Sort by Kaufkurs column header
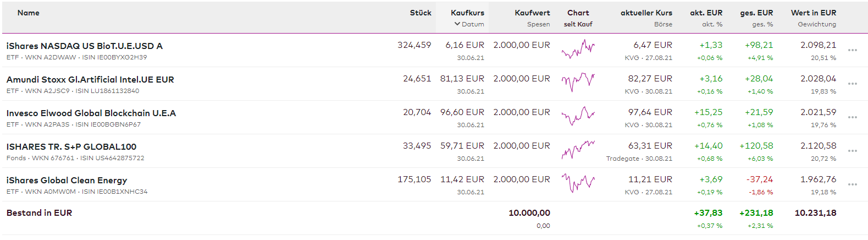The image size is (868, 240). pyautogui.click(x=467, y=13)
